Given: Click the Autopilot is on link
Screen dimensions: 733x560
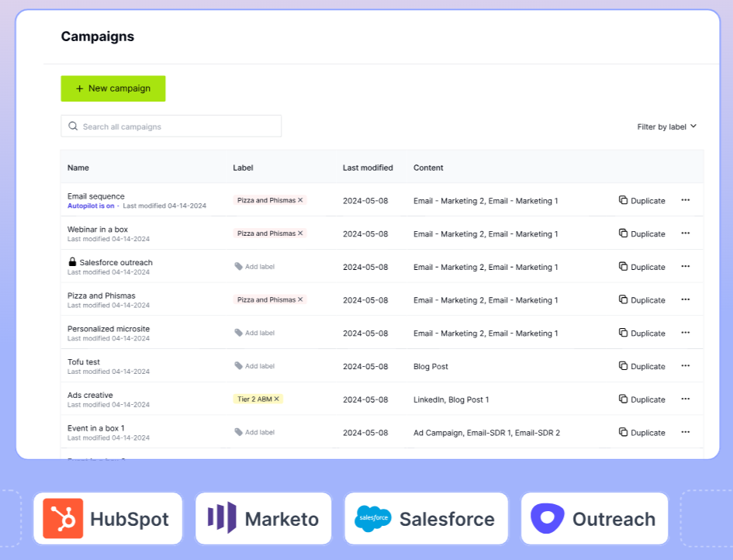Looking at the screenshot, I should 91,206.
